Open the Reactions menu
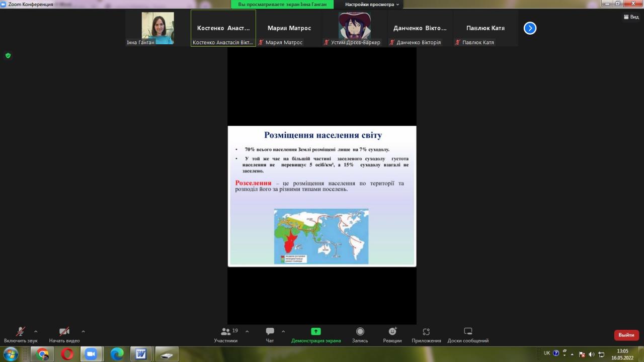644x362 pixels. click(392, 332)
